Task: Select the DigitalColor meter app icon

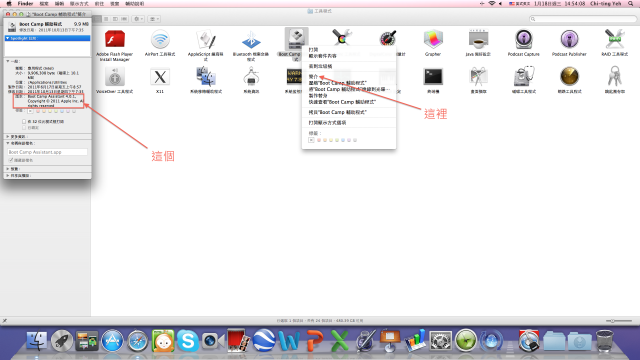Action: pyautogui.click(x=387, y=39)
